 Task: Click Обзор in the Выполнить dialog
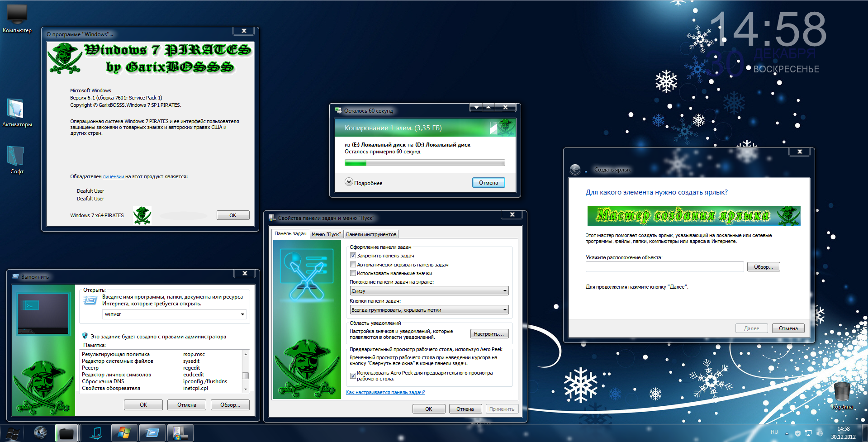230,405
